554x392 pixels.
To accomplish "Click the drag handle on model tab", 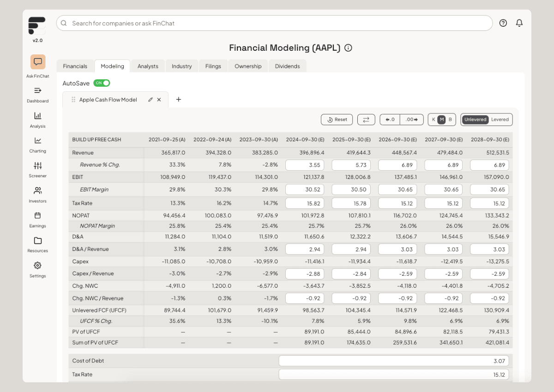I will (73, 100).
